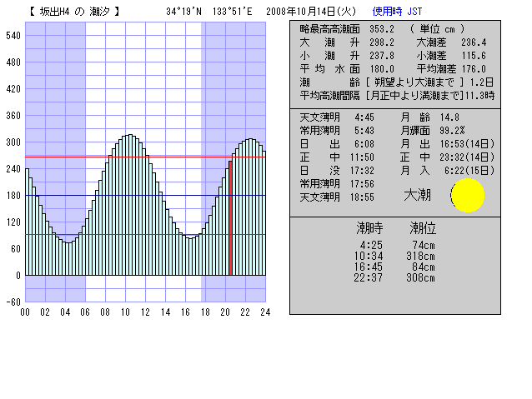Click the tide time 16:45

point(369,267)
